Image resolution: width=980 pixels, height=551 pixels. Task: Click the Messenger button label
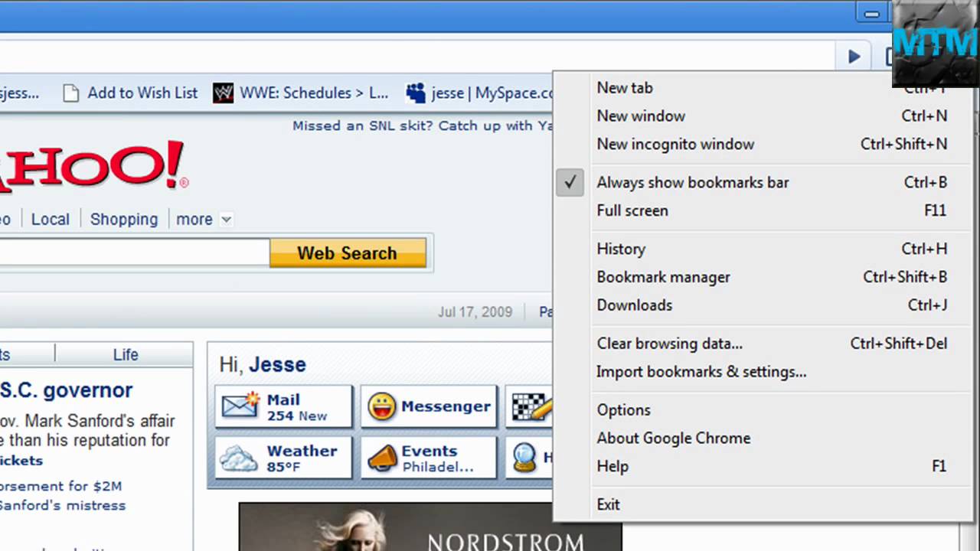click(x=446, y=406)
